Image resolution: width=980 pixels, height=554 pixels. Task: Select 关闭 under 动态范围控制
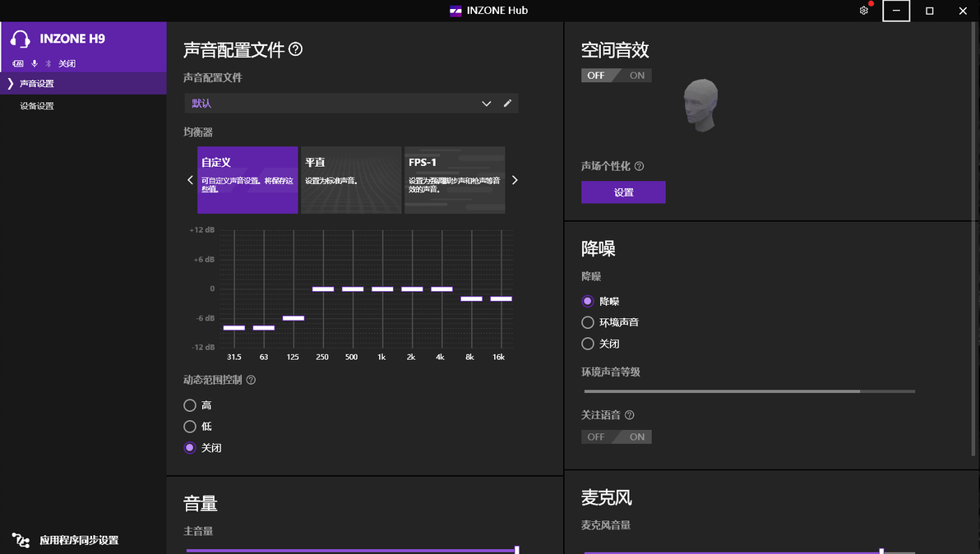point(190,448)
